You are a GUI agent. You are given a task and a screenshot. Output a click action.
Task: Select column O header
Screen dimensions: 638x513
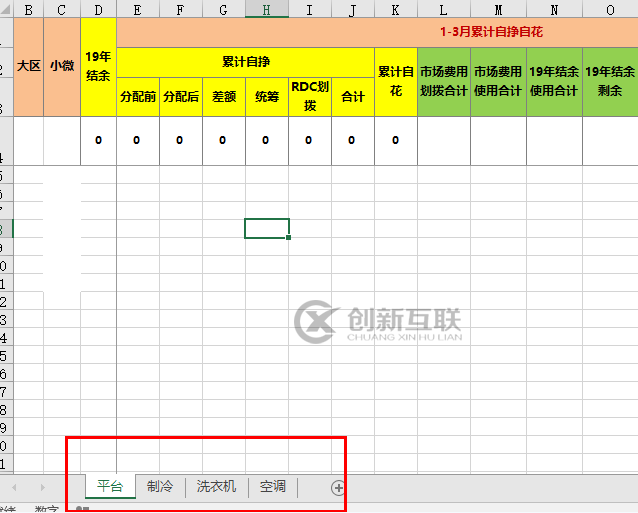[610, 9]
